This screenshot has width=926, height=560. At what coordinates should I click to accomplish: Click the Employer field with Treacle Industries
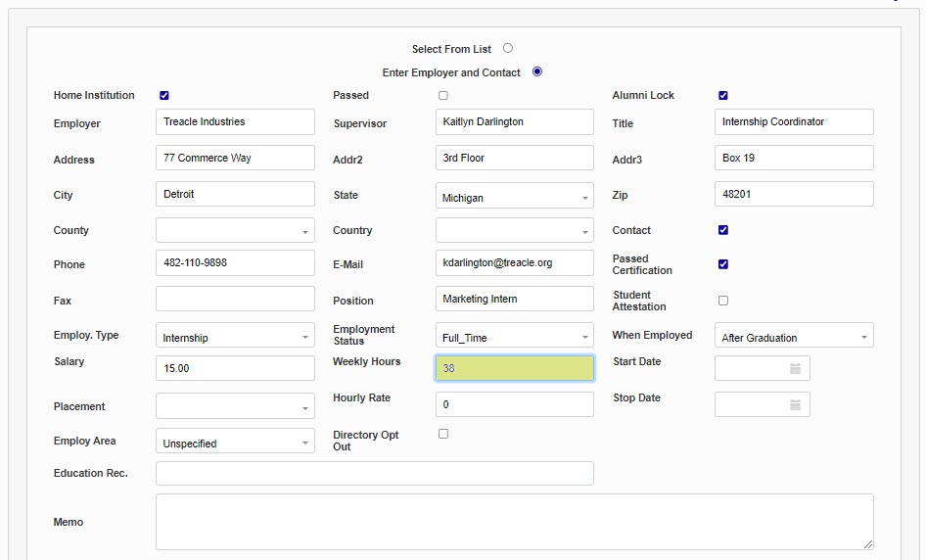[235, 122]
